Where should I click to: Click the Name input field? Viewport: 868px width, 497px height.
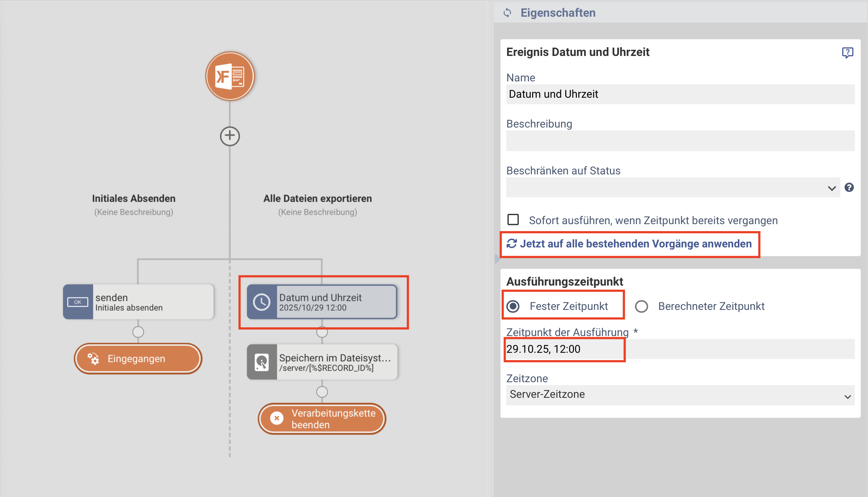coord(680,94)
